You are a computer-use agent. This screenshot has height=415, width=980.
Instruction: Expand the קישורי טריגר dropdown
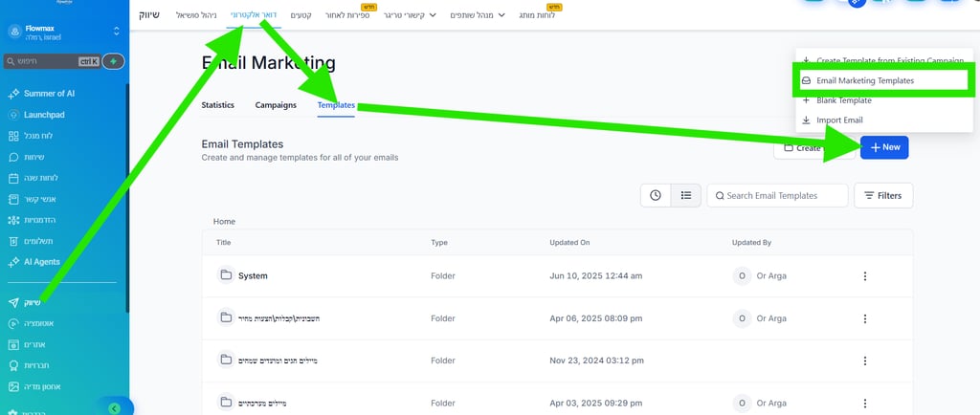click(x=410, y=15)
